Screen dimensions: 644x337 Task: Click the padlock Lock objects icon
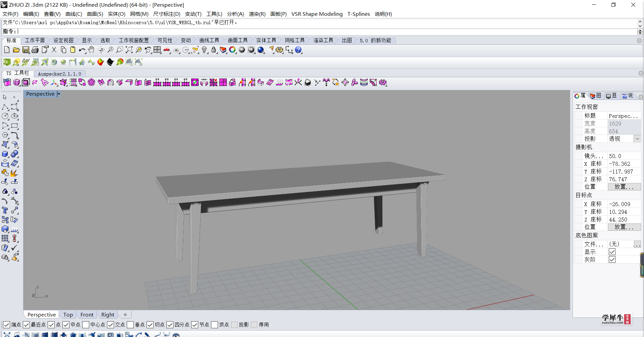coord(214,50)
